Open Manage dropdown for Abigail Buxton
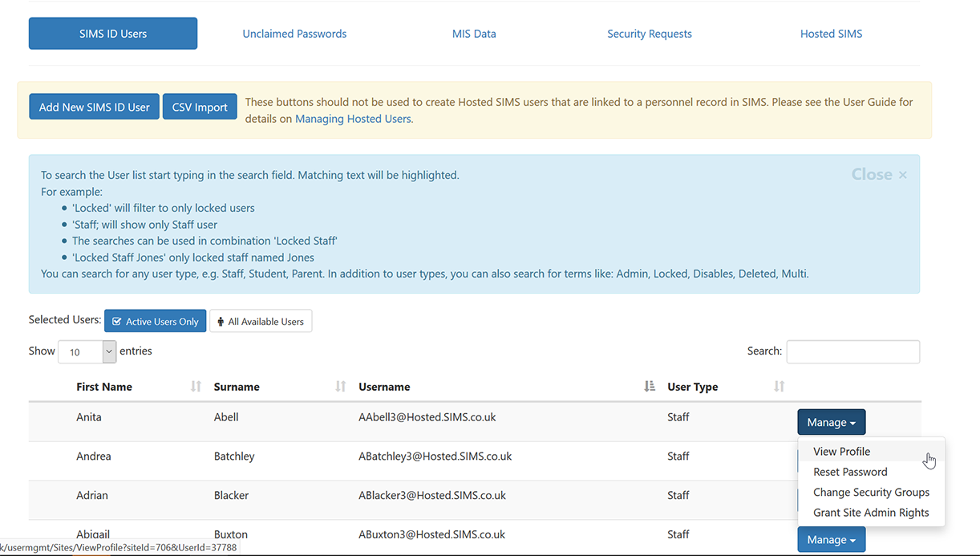Screen dimensions: 980x556 point(831,539)
